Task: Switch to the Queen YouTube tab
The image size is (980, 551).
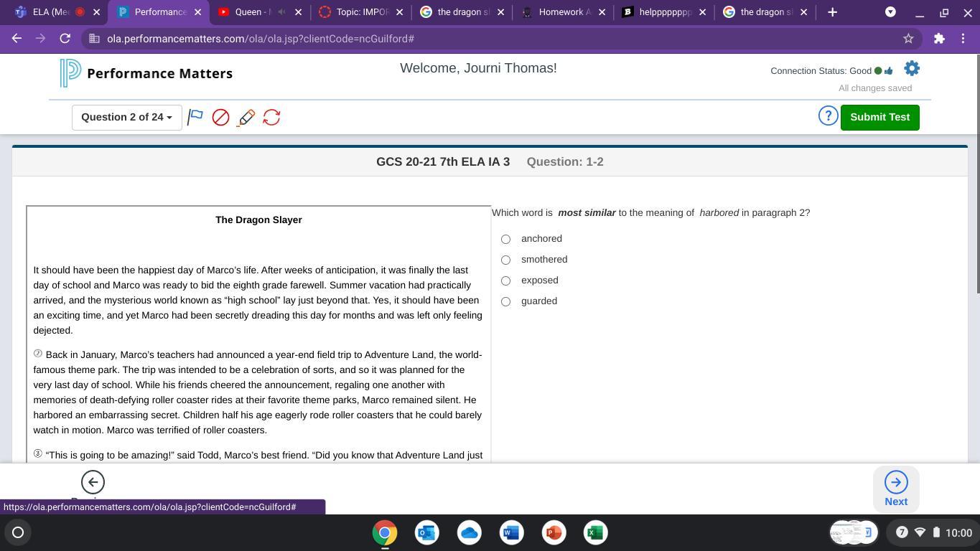Action: pos(259,12)
